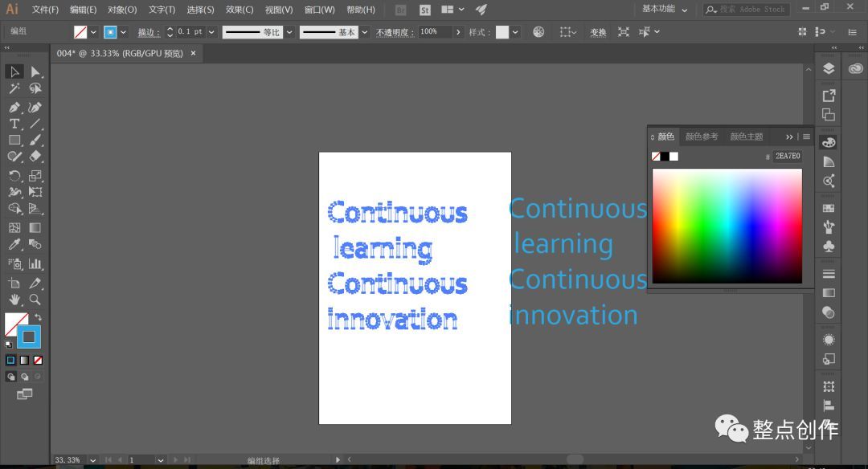This screenshot has height=469, width=868.
Task: Open 对象(O) menu
Action: (122, 10)
